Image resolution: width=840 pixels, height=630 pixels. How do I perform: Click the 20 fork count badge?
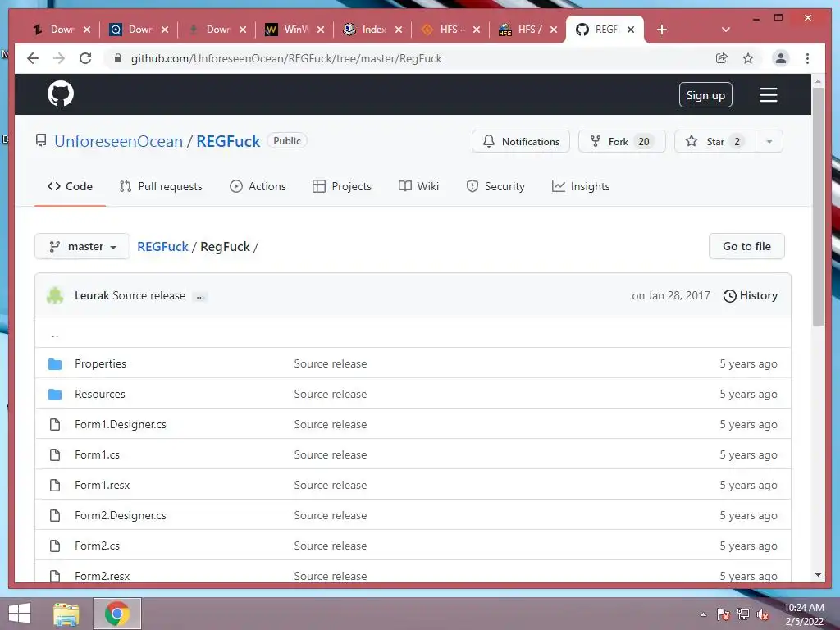click(x=643, y=141)
